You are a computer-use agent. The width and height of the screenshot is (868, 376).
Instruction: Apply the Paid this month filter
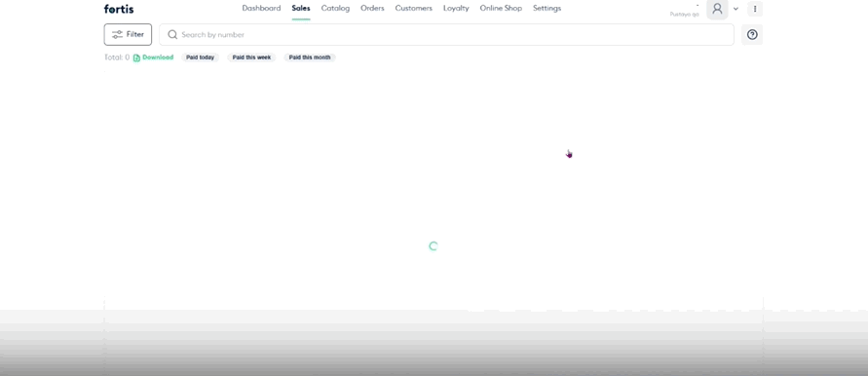point(310,57)
